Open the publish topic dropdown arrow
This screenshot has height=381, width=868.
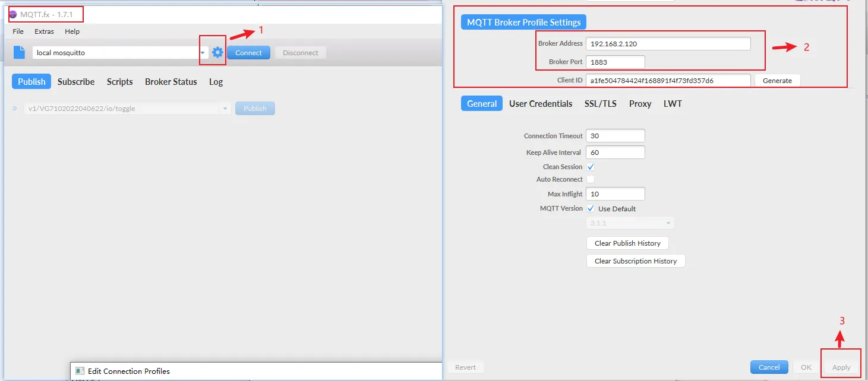(x=225, y=109)
